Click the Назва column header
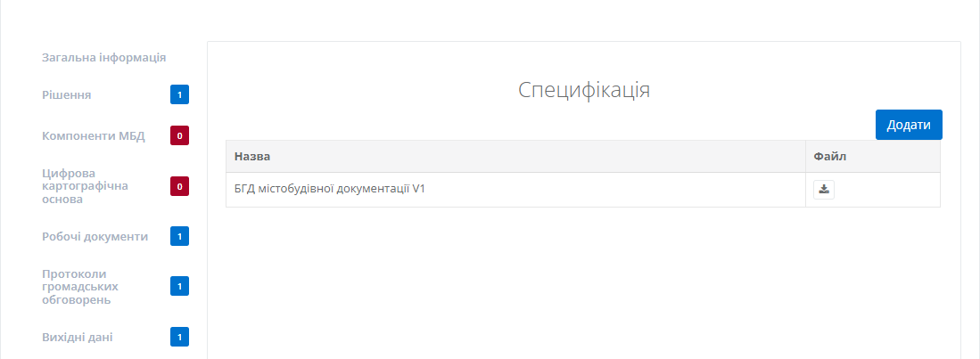 (x=252, y=157)
